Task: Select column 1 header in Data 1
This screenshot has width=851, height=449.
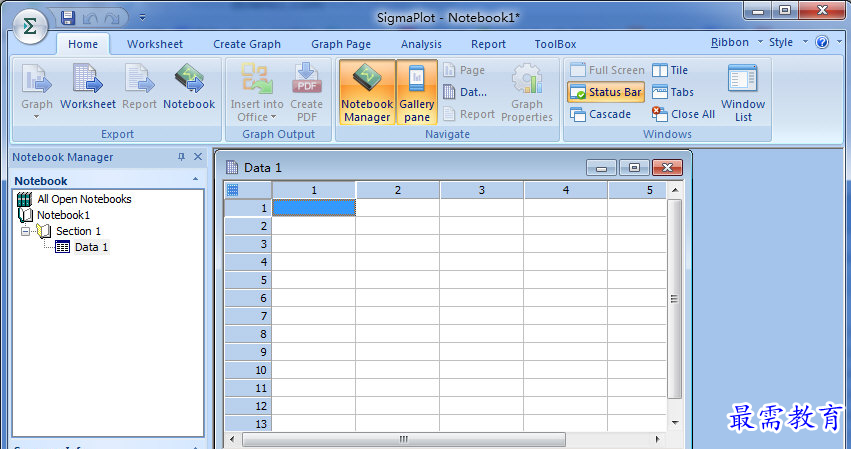Action: point(314,190)
